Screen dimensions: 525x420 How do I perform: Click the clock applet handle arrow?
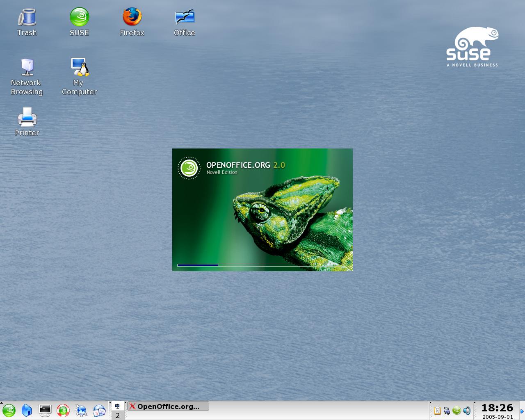(x=475, y=403)
